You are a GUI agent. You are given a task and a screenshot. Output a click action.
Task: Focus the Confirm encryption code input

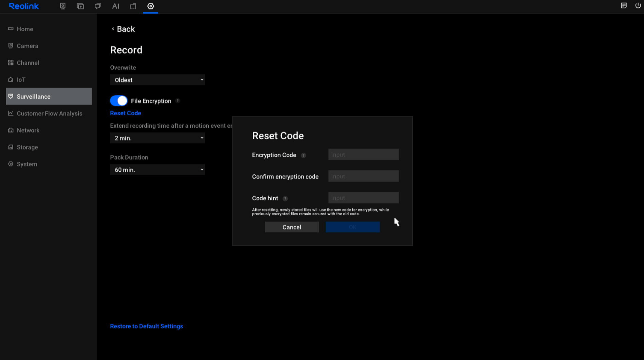pos(363,176)
